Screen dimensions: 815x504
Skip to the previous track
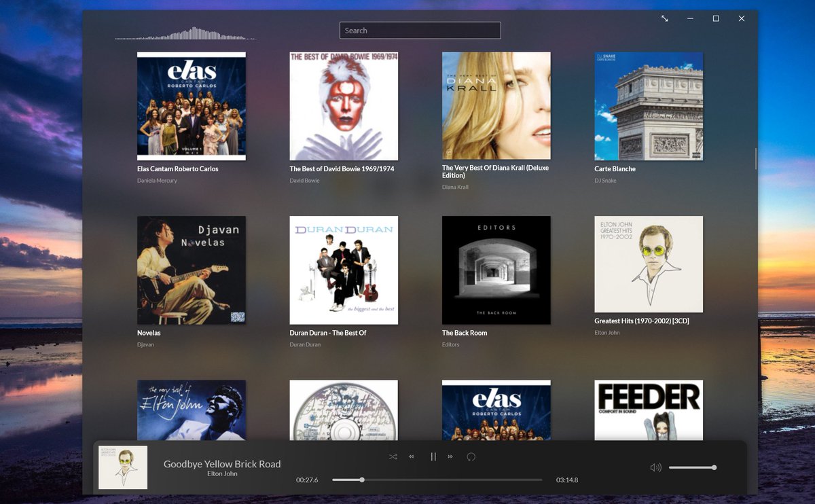pos(412,457)
